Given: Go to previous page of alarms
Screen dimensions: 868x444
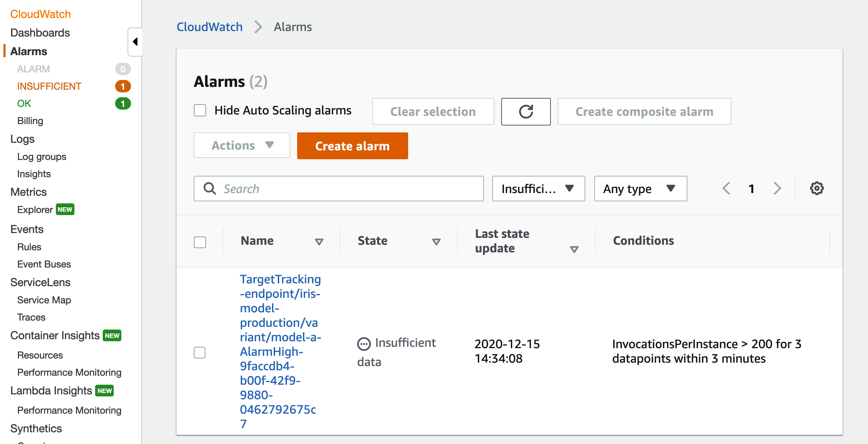Looking at the screenshot, I should [x=726, y=189].
